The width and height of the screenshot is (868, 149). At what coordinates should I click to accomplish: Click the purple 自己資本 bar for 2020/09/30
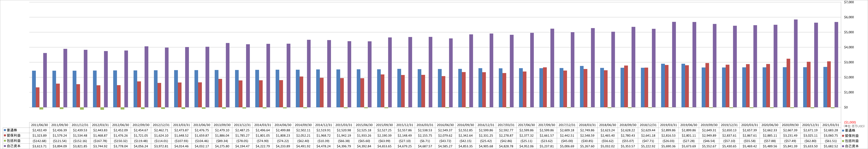pos(796,64)
